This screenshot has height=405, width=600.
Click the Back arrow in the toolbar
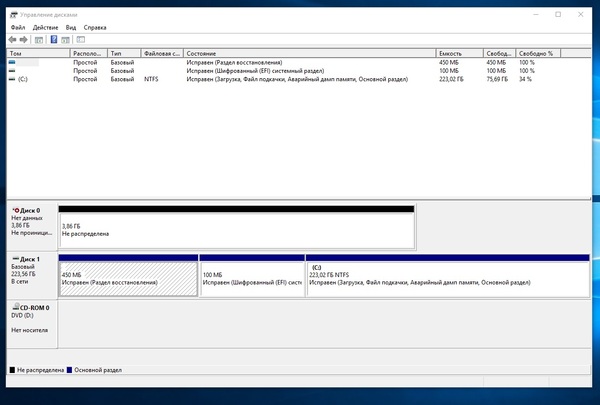coord(12,39)
